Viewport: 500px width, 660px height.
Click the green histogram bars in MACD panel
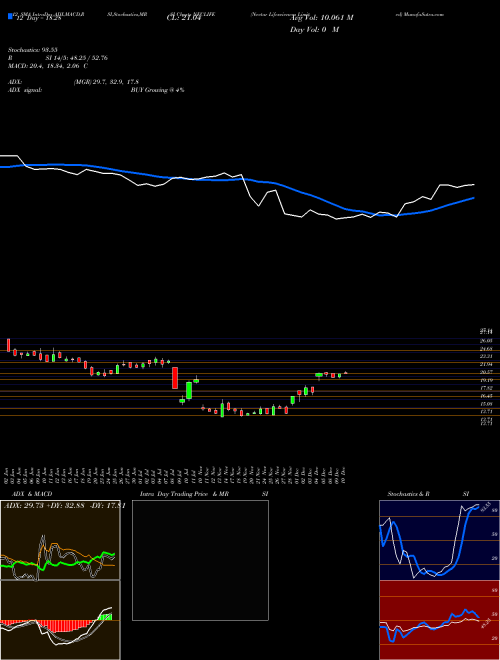point(106,617)
